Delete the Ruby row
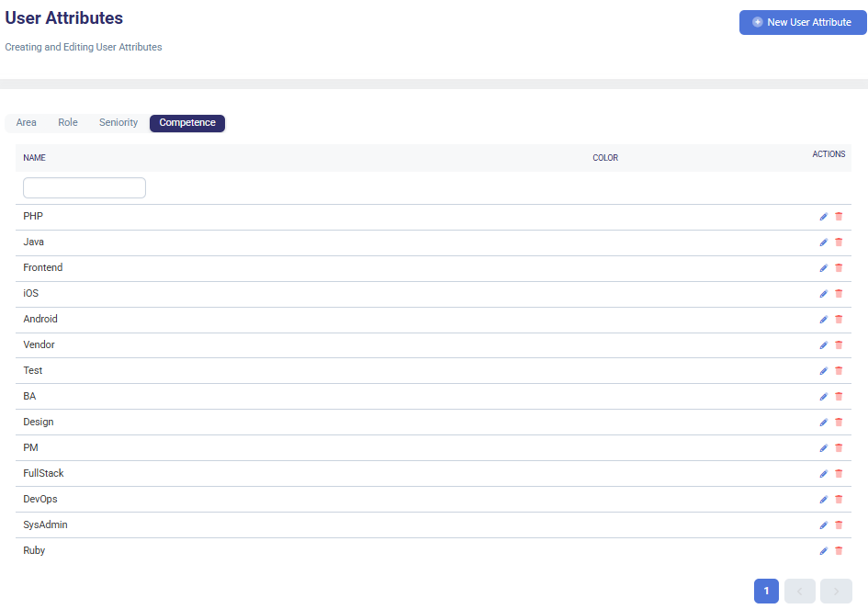This screenshot has height=609, width=868. [x=839, y=551]
